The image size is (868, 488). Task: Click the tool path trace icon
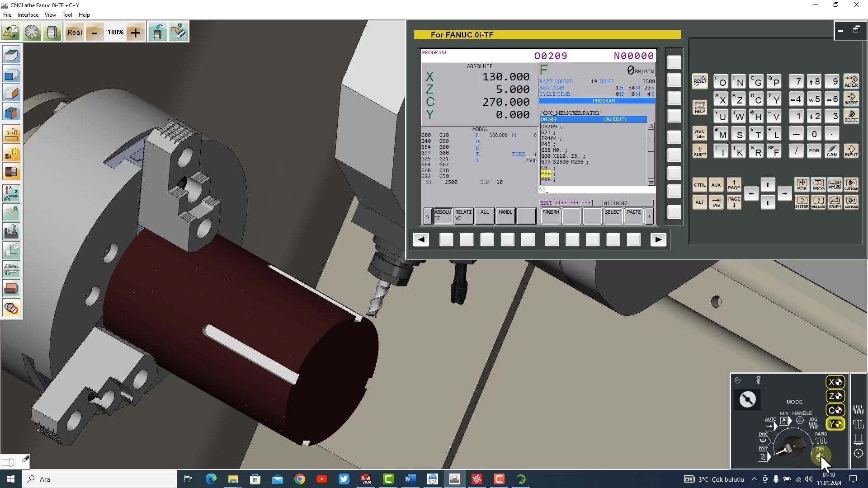click(x=11, y=212)
